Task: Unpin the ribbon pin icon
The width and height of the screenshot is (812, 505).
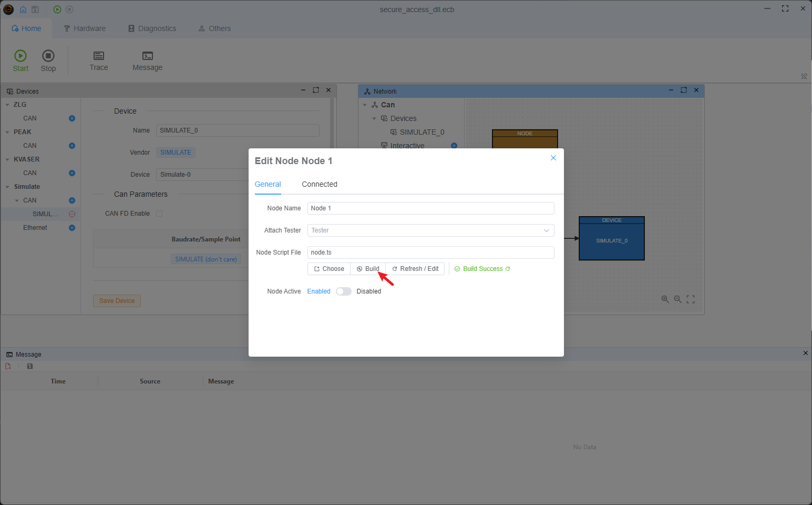Action: pyautogui.click(x=804, y=76)
